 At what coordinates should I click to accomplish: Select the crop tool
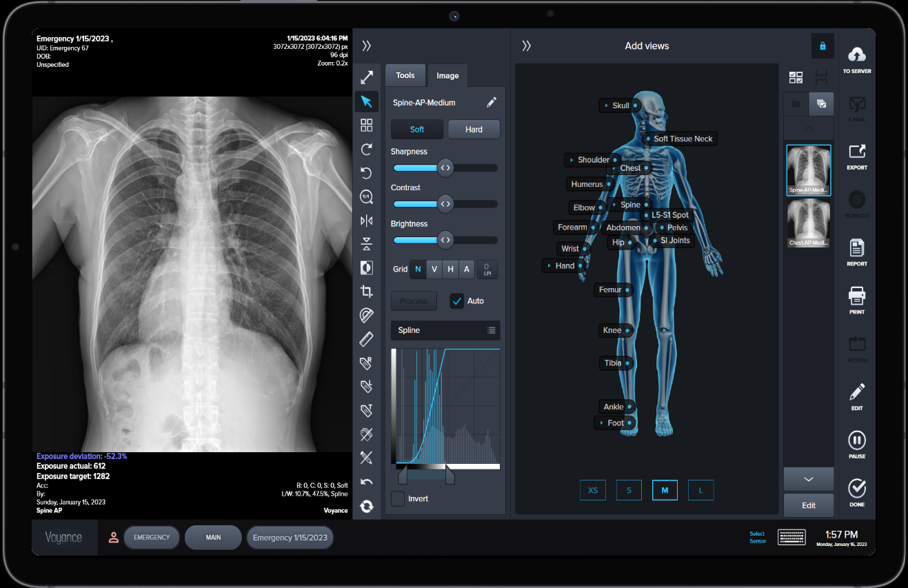pyautogui.click(x=366, y=292)
